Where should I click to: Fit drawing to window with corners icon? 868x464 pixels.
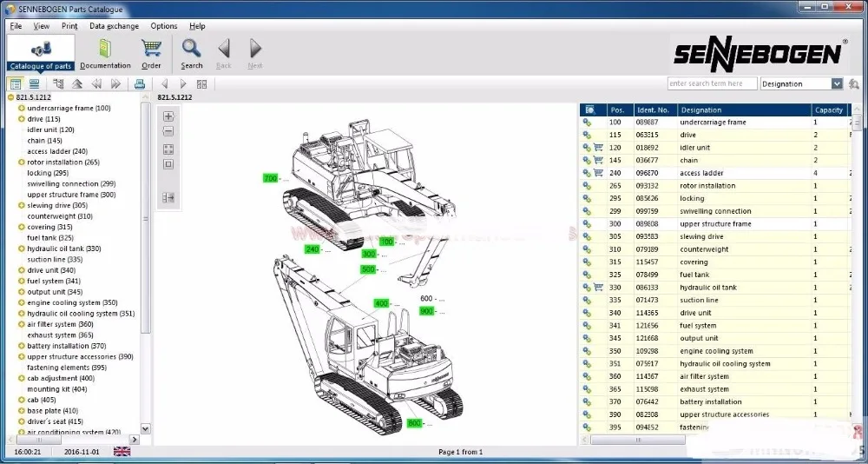tap(169, 149)
